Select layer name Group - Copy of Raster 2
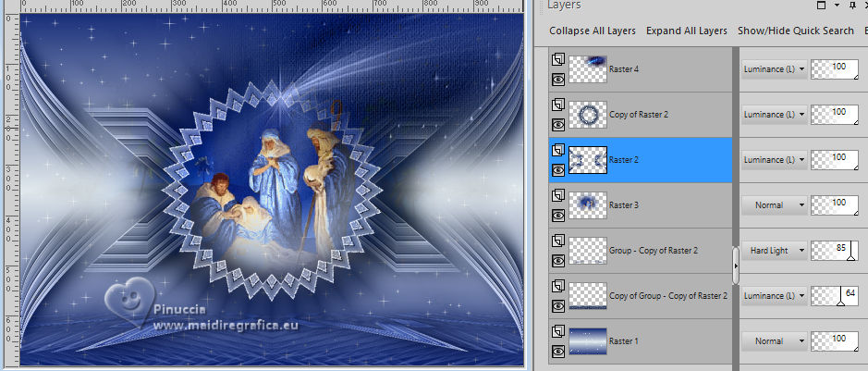The image size is (868, 371). coord(654,251)
